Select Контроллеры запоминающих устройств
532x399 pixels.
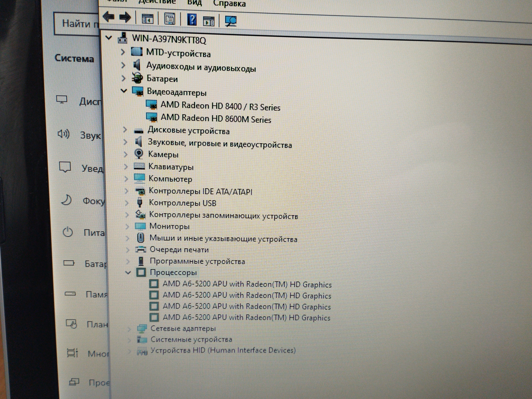[224, 215]
